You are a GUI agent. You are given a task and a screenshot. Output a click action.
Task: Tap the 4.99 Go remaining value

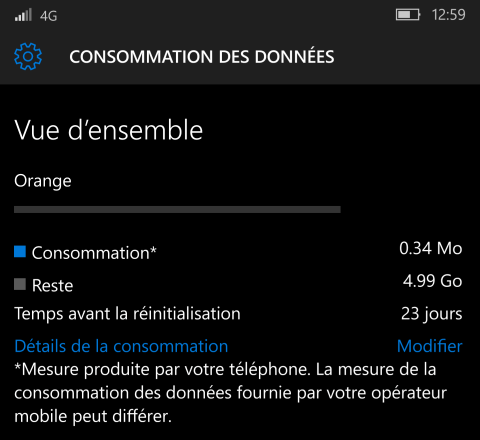tap(433, 281)
